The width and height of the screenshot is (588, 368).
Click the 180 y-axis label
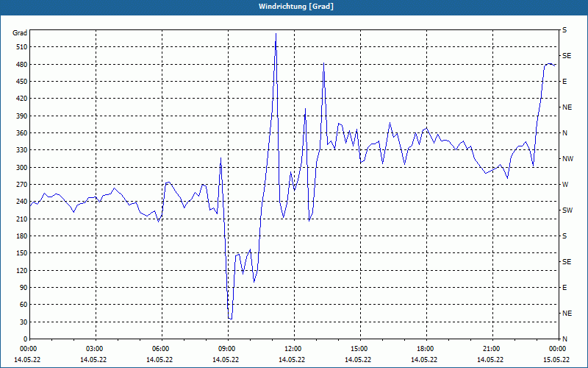(22, 236)
